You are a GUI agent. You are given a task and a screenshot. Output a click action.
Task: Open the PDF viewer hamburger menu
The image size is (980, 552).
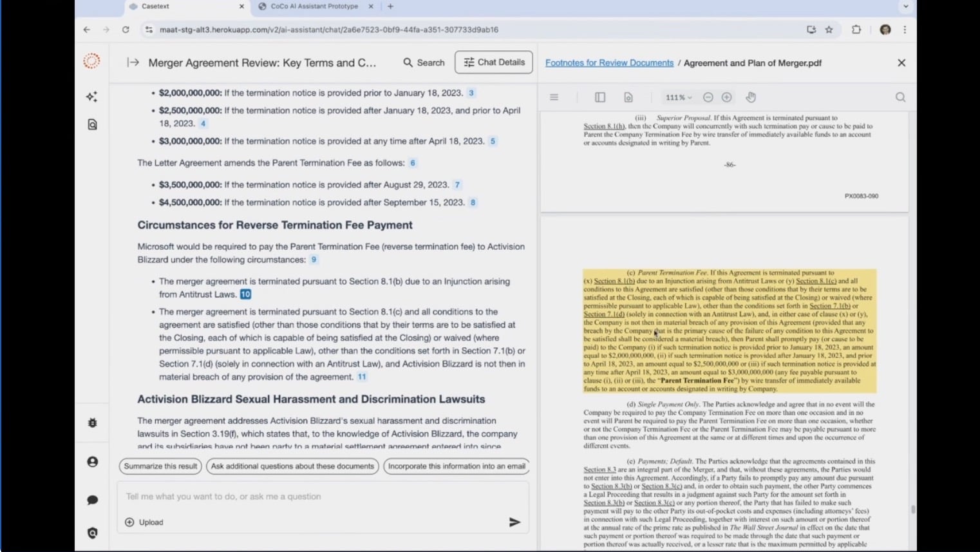[x=554, y=97]
